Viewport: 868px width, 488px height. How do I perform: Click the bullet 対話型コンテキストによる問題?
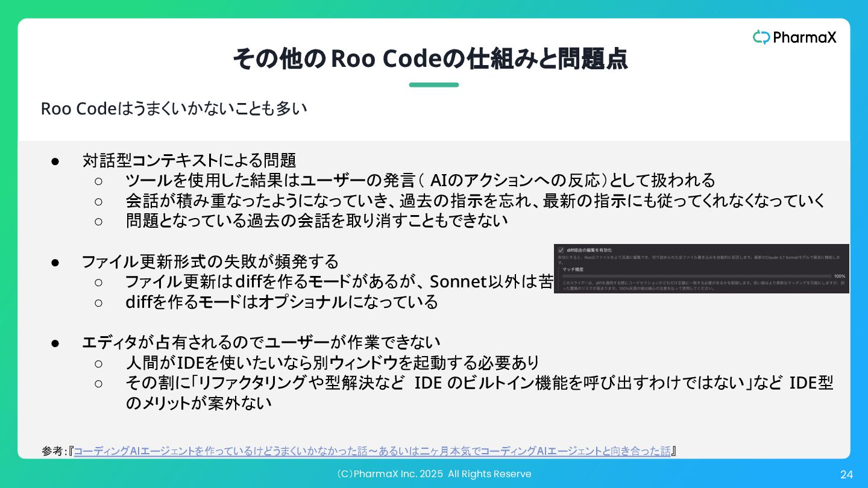click(189, 160)
